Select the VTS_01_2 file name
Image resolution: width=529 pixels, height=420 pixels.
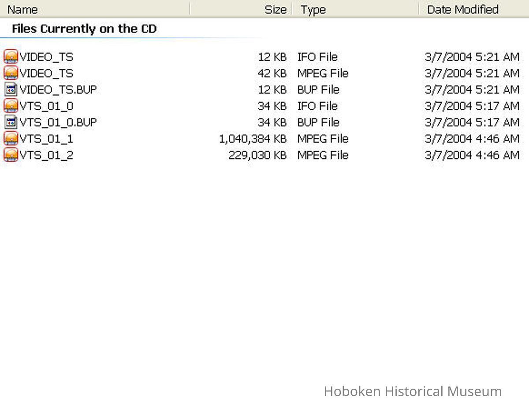pos(46,155)
